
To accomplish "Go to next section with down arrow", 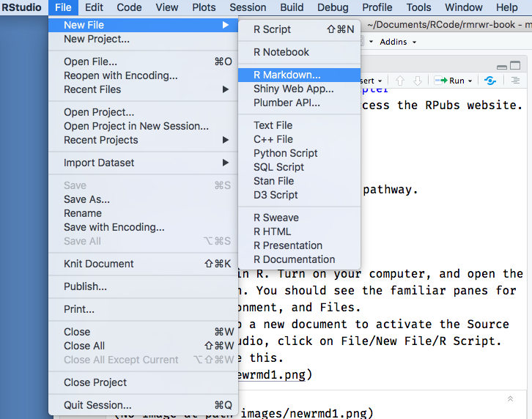I will click(x=417, y=81).
